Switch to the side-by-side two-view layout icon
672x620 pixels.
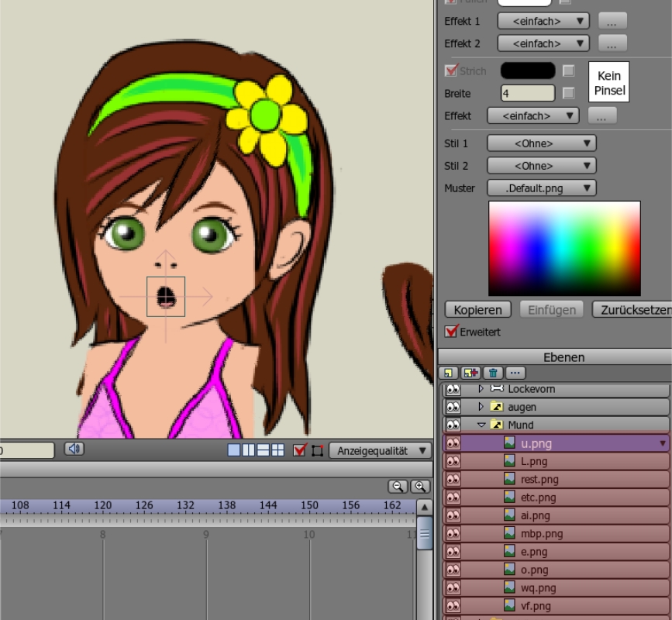[x=249, y=450]
